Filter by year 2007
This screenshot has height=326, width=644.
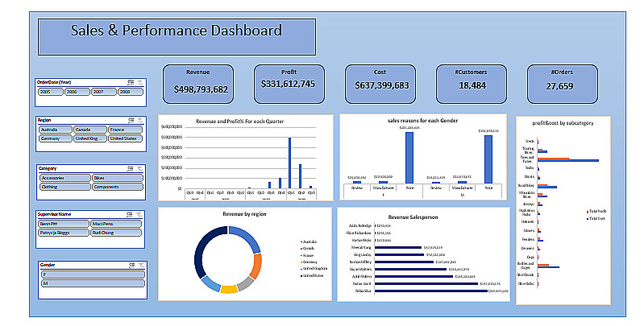point(103,92)
